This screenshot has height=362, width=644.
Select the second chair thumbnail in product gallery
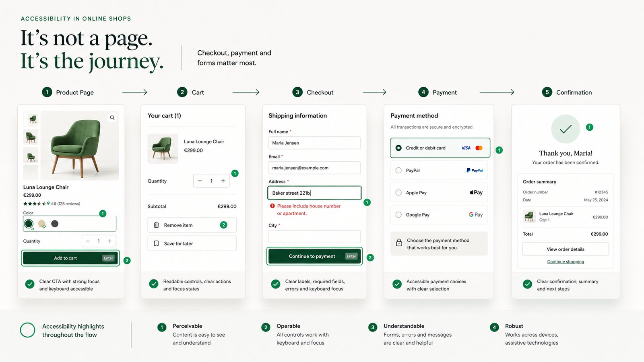31,137
